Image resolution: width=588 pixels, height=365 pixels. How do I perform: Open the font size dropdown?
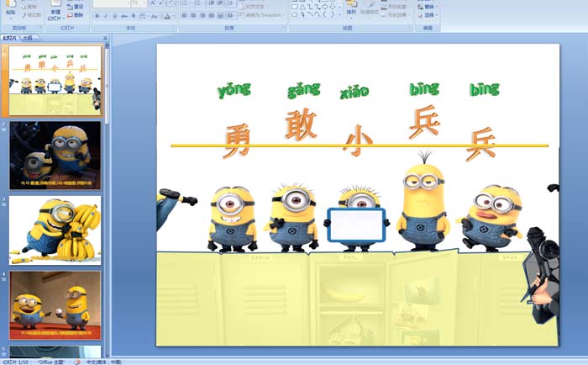(145, 3)
